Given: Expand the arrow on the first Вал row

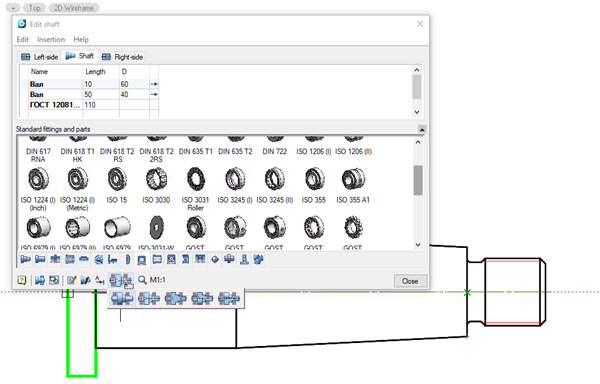Looking at the screenshot, I should pos(154,84).
